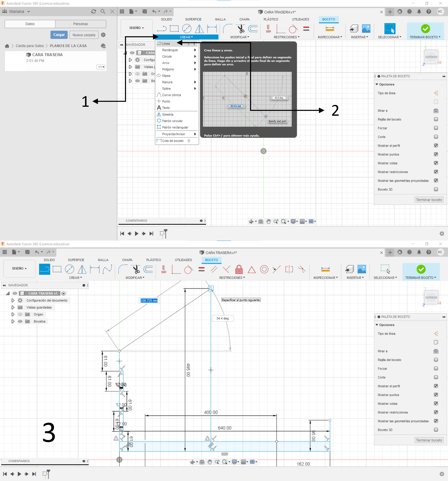Enable Rejilla del boceto checkbox in upper palette
The width and height of the screenshot is (448, 481).
pos(436,119)
